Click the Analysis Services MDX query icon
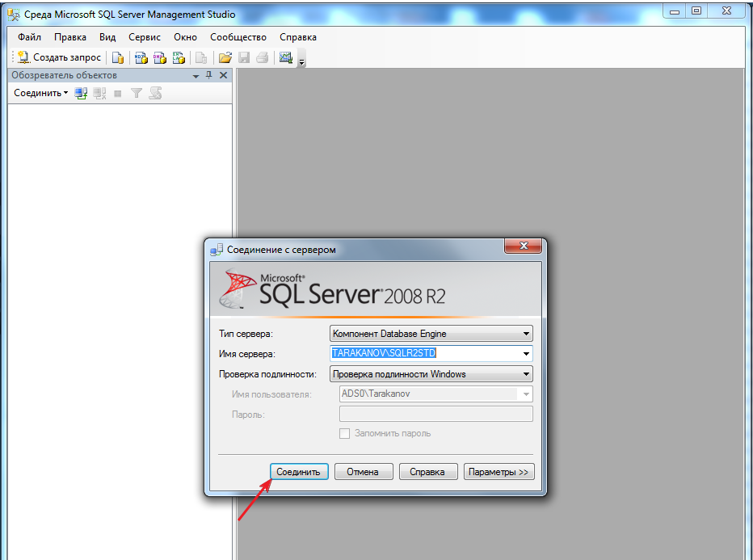The image size is (753, 560). point(141,57)
